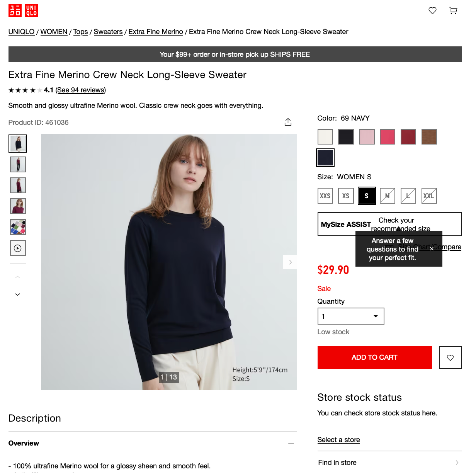The height and width of the screenshot is (473, 476).
Task: Open the shopping cart icon
Action: point(453,11)
